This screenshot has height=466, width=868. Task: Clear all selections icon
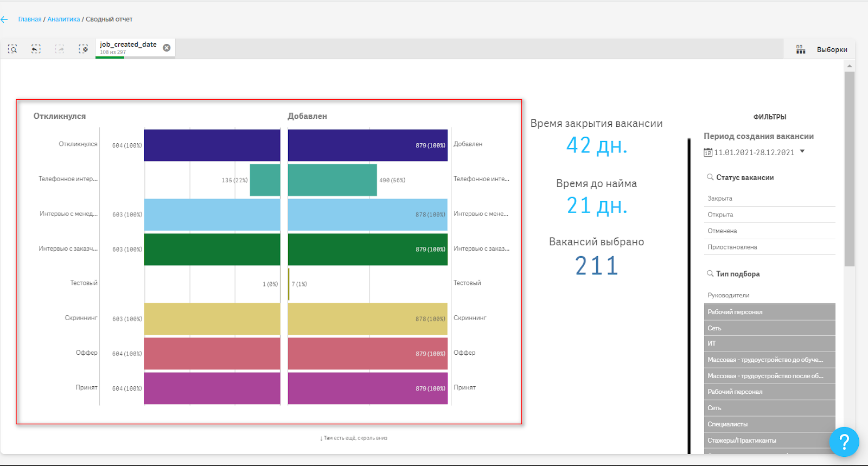pyautogui.click(x=83, y=49)
